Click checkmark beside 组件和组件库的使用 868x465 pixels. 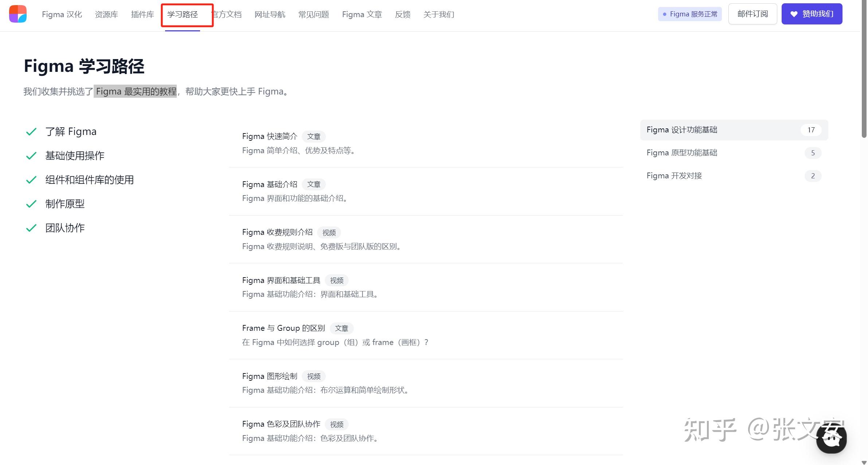click(31, 180)
